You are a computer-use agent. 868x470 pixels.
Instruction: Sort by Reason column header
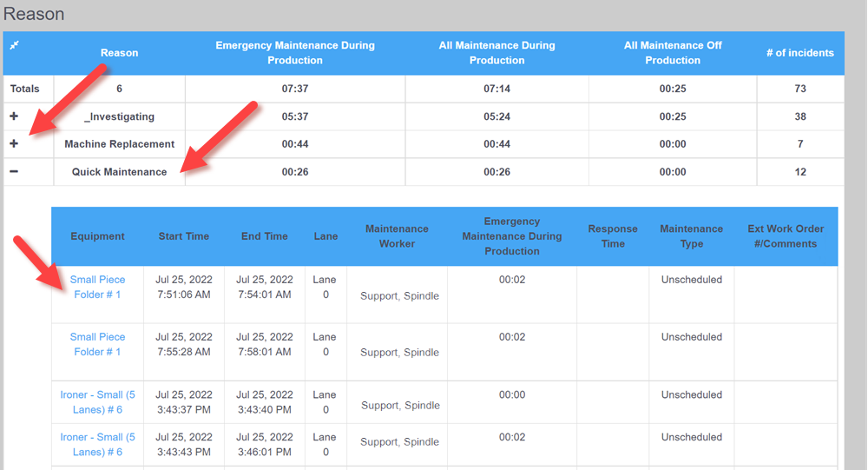click(119, 53)
